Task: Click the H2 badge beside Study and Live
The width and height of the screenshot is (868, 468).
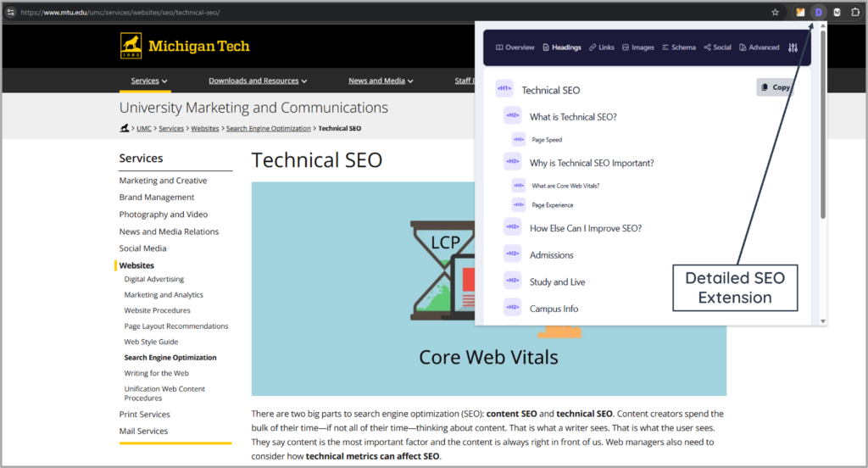Action: [x=513, y=281]
